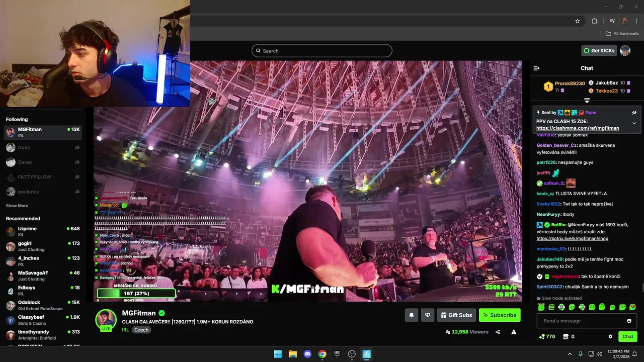Open Dodo channel in Following list
This screenshot has height=362, width=644.
[x=43, y=147]
